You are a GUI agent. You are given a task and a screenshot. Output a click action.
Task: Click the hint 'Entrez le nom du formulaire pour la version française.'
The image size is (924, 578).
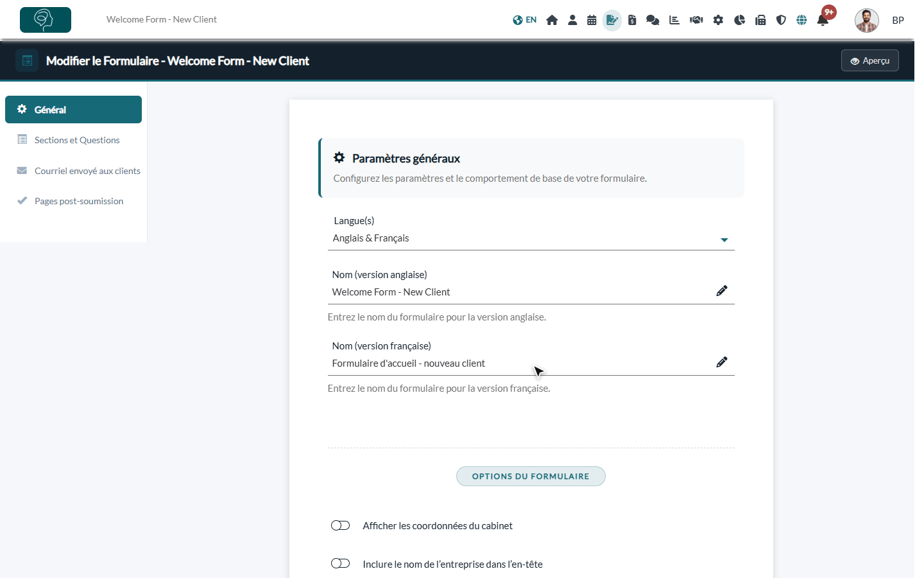point(439,389)
